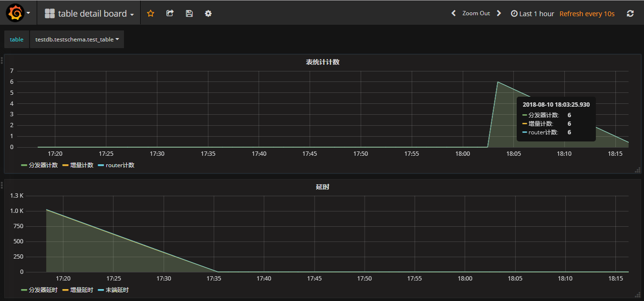The image size is (644, 301).
Task: Toggle 增量计数 series in legend
Action: (x=82, y=165)
